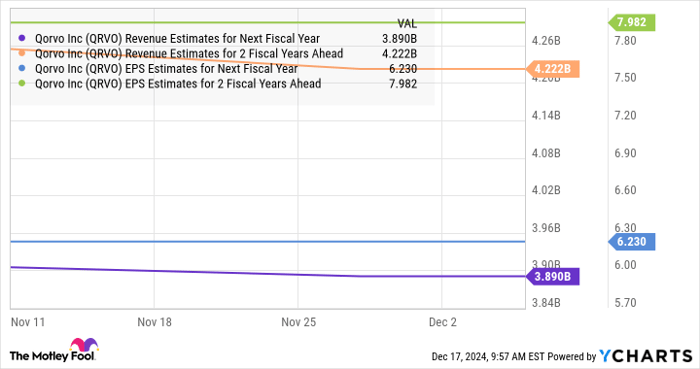Click the 7.50 EPS axis tick label
The height and width of the screenshot is (369, 700).
625,78
